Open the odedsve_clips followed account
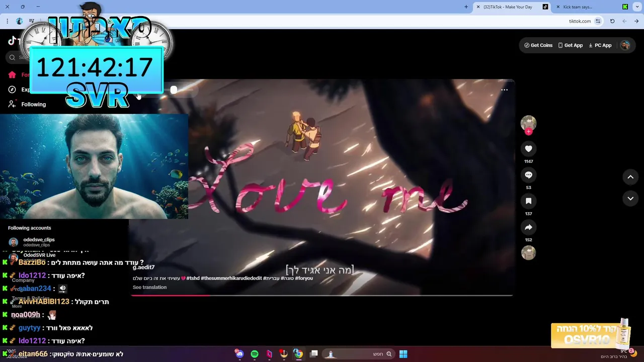This screenshot has width=644, height=362. point(31,242)
